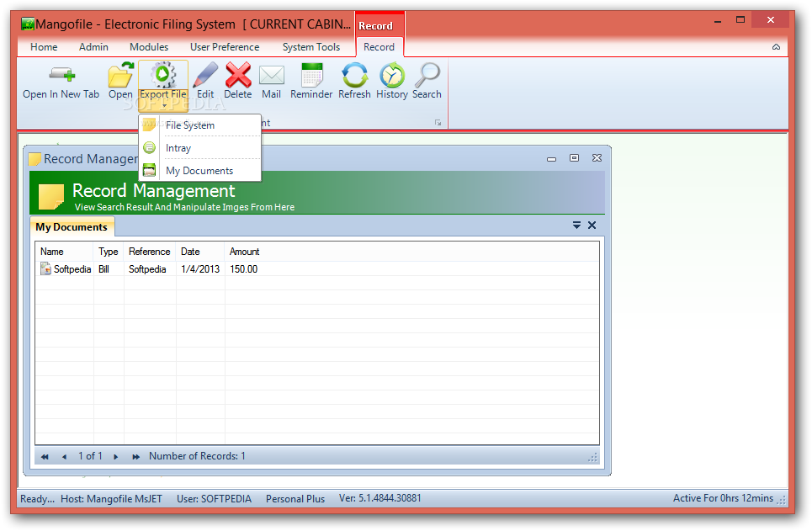Click the Record Manager window title icon
Image resolution: width=812 pixels, height=531 pixels.
click(x=34, y=159)
